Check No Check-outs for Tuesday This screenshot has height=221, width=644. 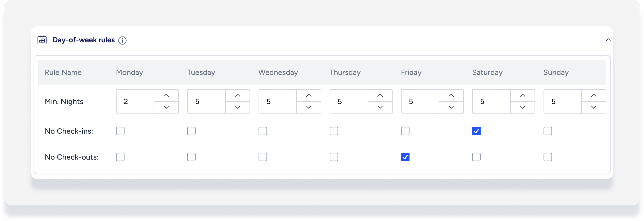click(191, 157)
